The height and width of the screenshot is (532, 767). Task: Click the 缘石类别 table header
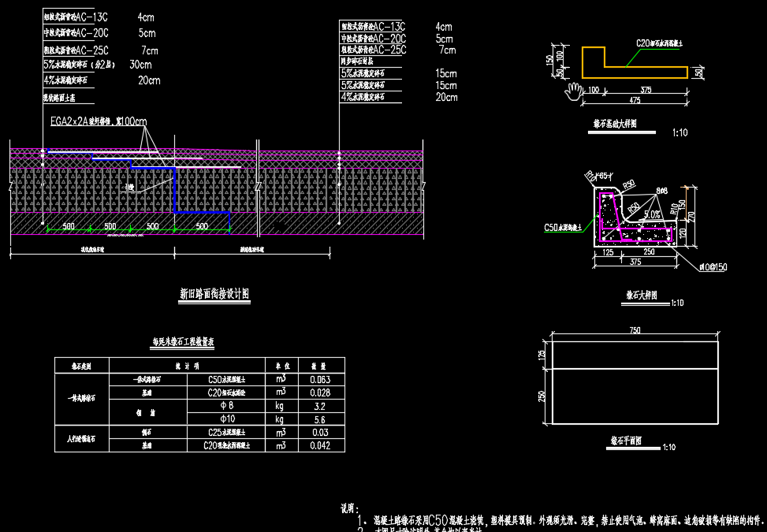(x=82, y=366)
